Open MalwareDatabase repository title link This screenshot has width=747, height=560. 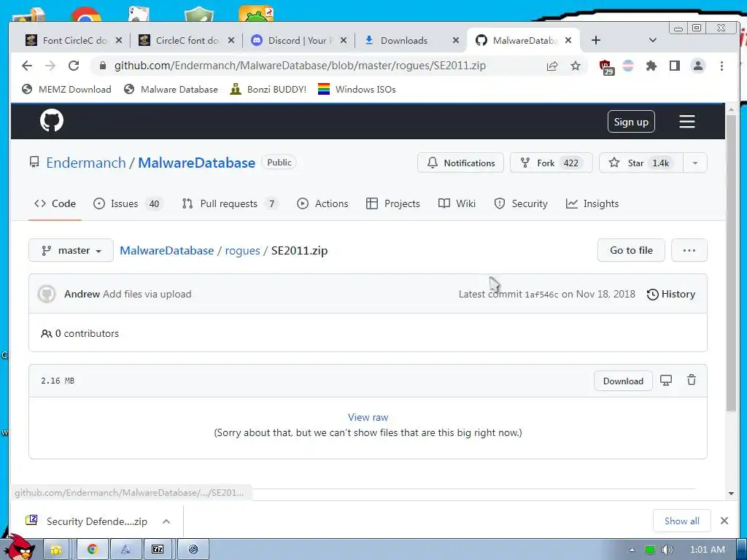tap(197, 163)
